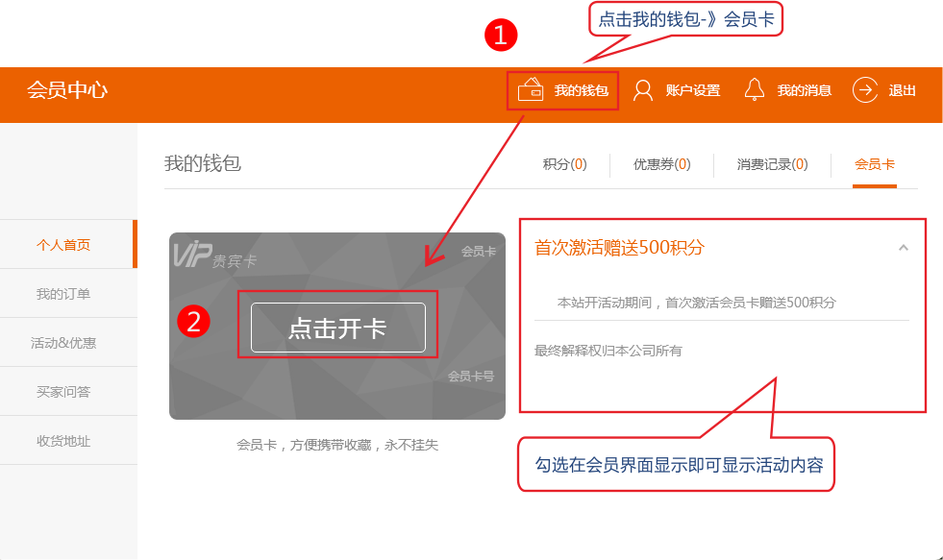The width and height of the screenshot is (943, 560).
Task: Click the wallet icon in the header
Action: [531, 90]
